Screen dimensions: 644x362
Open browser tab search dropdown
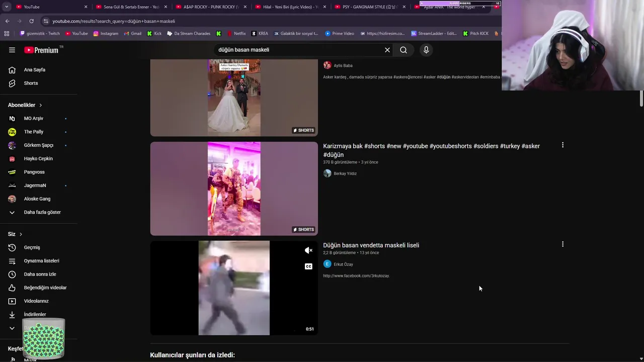click(7, 7)
